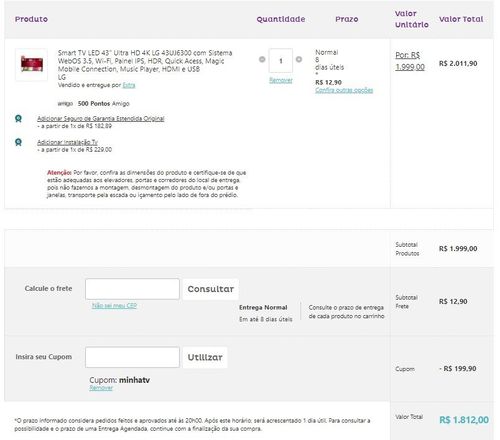Viewport: 500px width, 440px height.
Task: Focus the coupon code input field
Action: point(132,357)
